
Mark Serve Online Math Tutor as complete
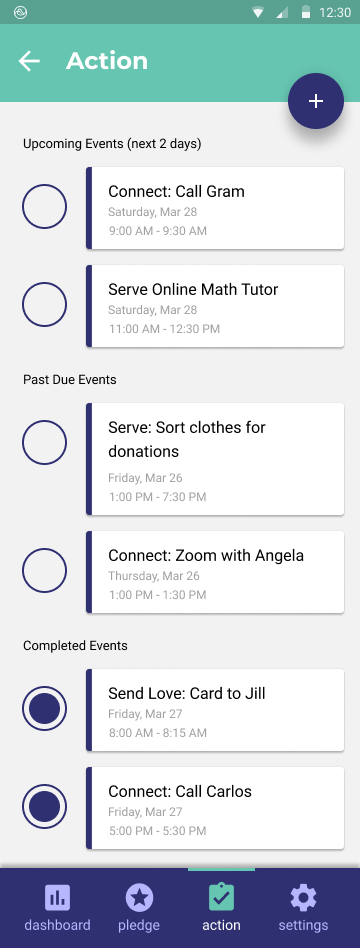click(44, 305)
